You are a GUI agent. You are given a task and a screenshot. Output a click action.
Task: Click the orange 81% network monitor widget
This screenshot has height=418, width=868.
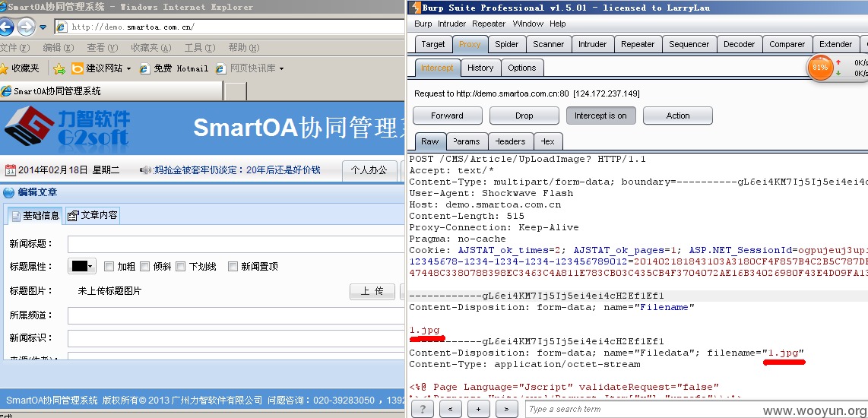click(x=820, y=68)
